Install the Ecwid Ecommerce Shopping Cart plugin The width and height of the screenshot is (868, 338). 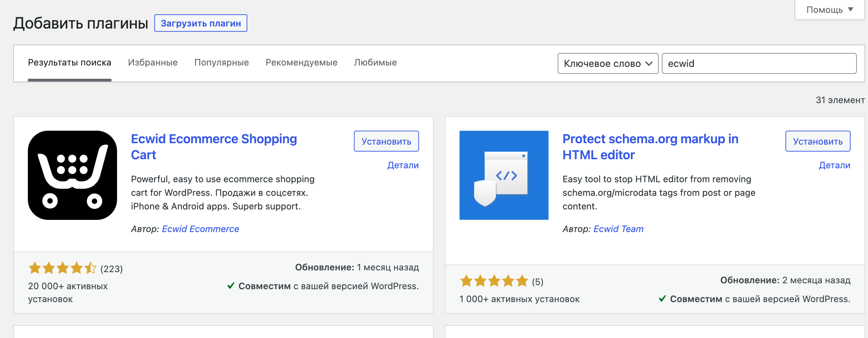pos(386,141)
